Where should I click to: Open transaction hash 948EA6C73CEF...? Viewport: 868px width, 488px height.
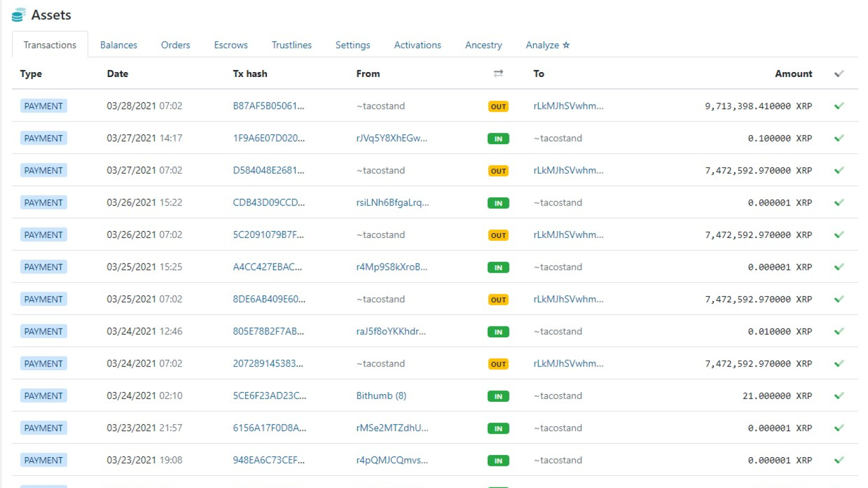pyautogui.click(x=269, y=460)
